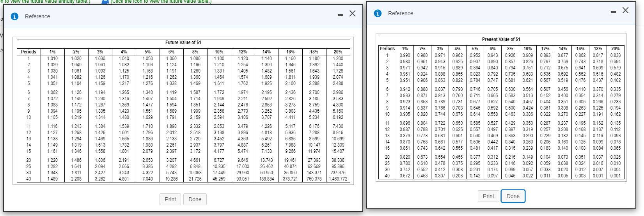Select 0.402 in Present Value 5-period row
Image resolution: width=644 pixels, height=216 pixels.
pos(616,80)
